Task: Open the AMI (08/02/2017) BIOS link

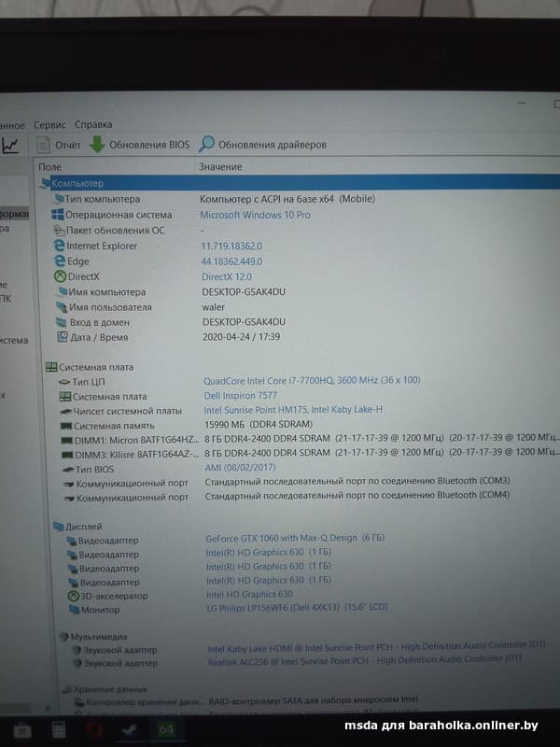Action: click(240, 468)
